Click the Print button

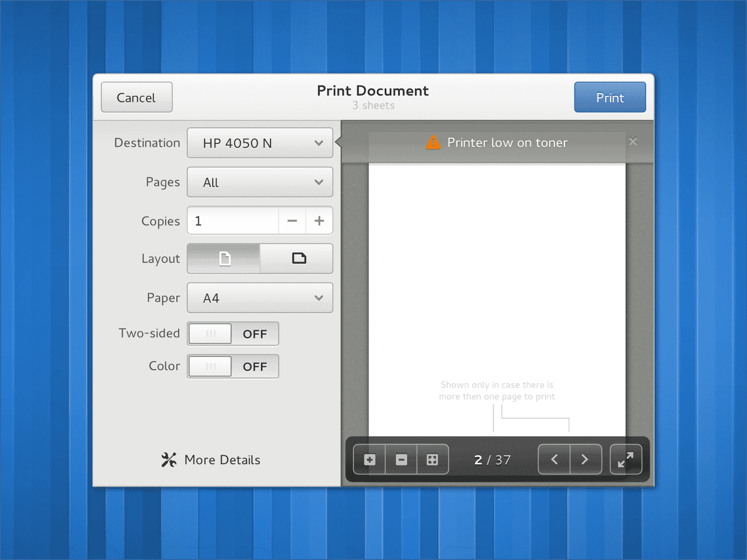(610, 97)
